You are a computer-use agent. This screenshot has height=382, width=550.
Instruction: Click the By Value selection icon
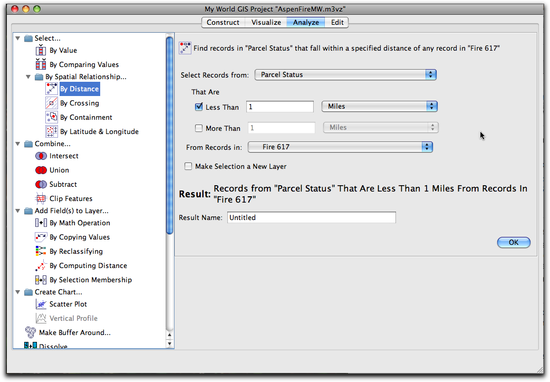tap(41, 51)
